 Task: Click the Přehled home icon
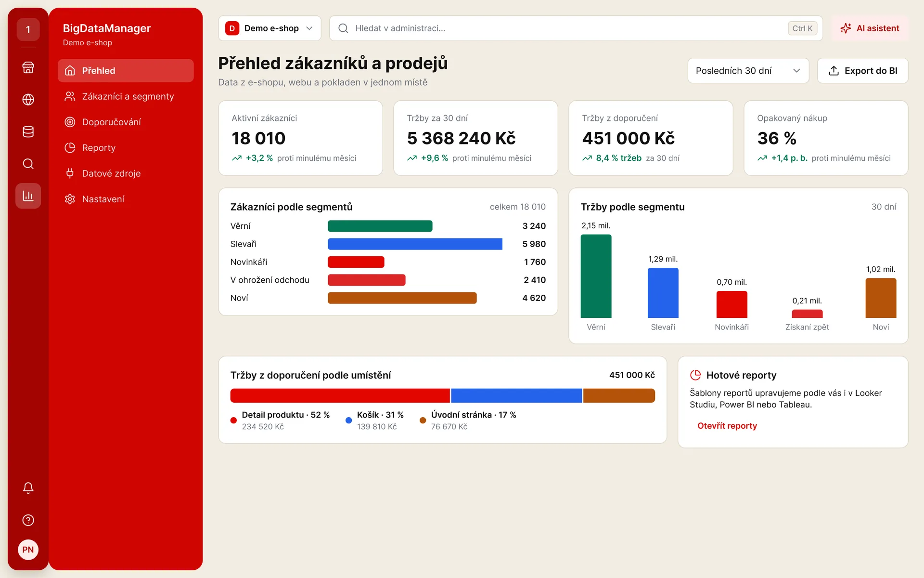pyautogui.click(x=70, y=71)
